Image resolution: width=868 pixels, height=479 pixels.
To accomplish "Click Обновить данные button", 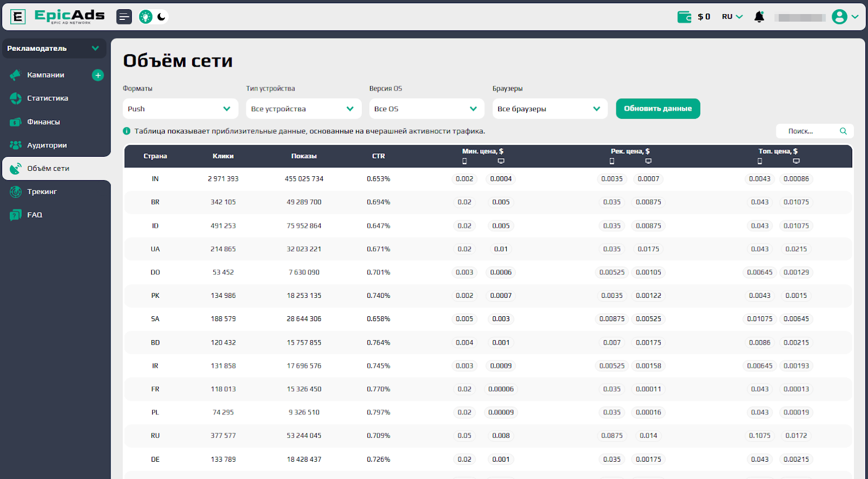I will click(658, 108).
